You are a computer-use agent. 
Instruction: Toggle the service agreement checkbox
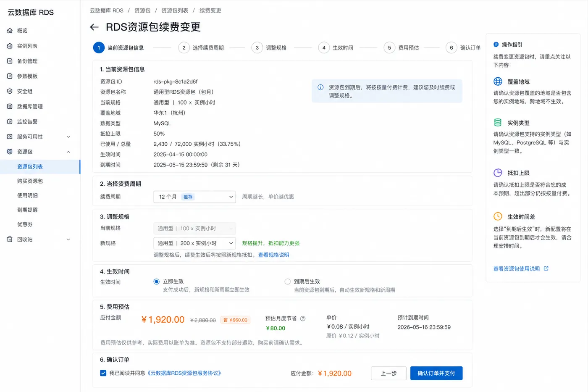coord(103,373)
